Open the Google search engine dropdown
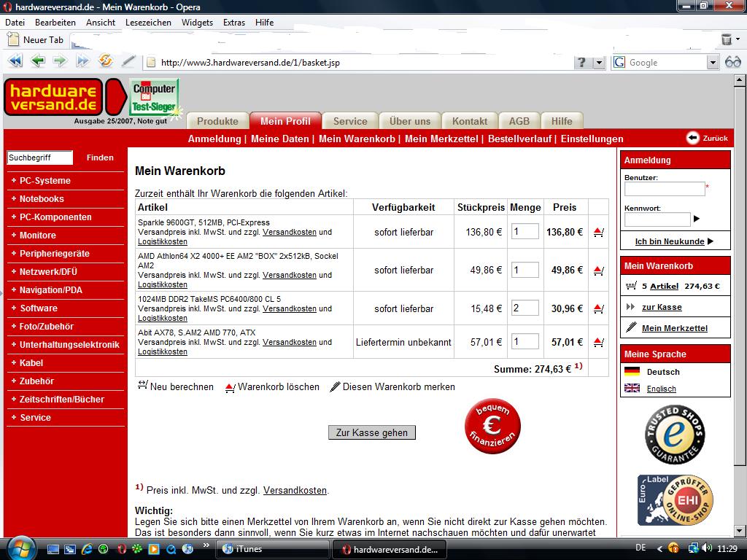The height and width of the screenshot is (560, 747). (712, 63)
